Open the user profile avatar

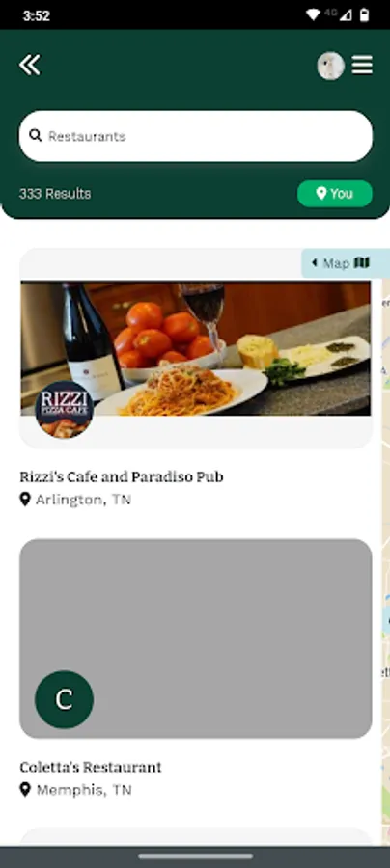331,66
